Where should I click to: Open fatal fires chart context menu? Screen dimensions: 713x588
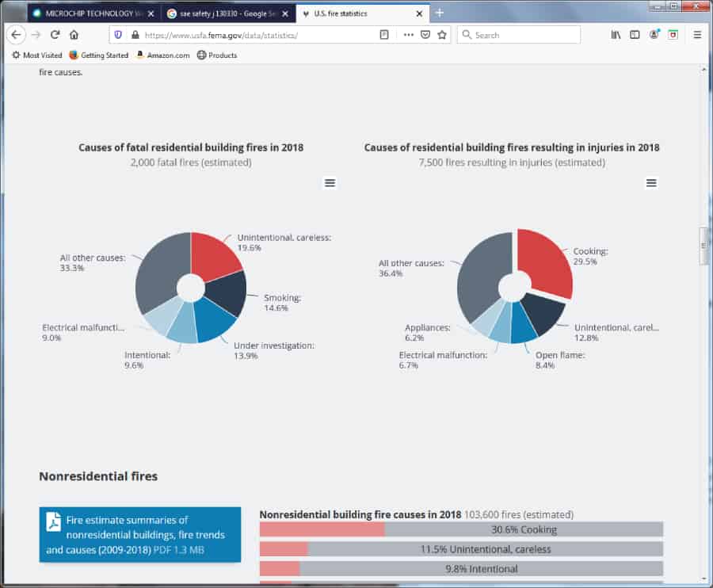[330, 183]
